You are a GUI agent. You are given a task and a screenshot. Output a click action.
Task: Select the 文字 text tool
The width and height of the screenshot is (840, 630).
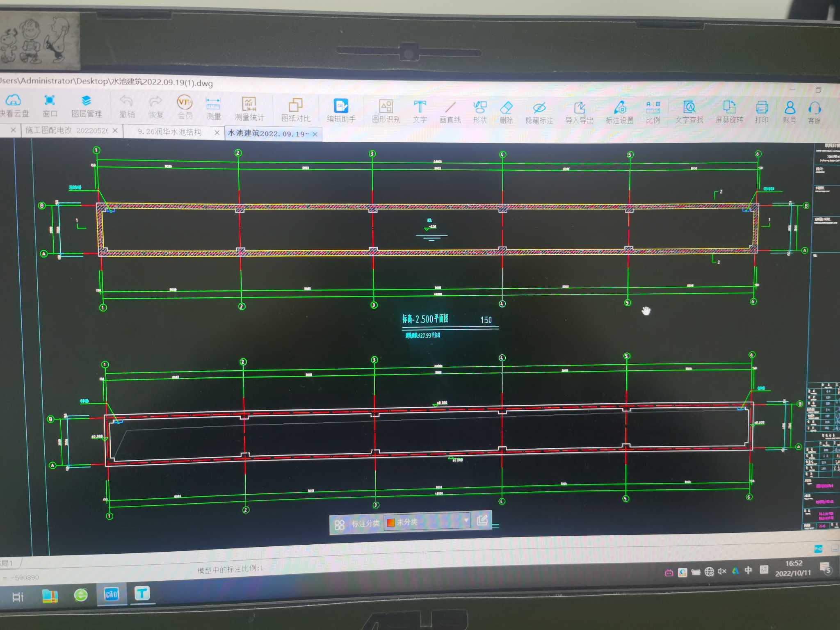pos(420,112)
